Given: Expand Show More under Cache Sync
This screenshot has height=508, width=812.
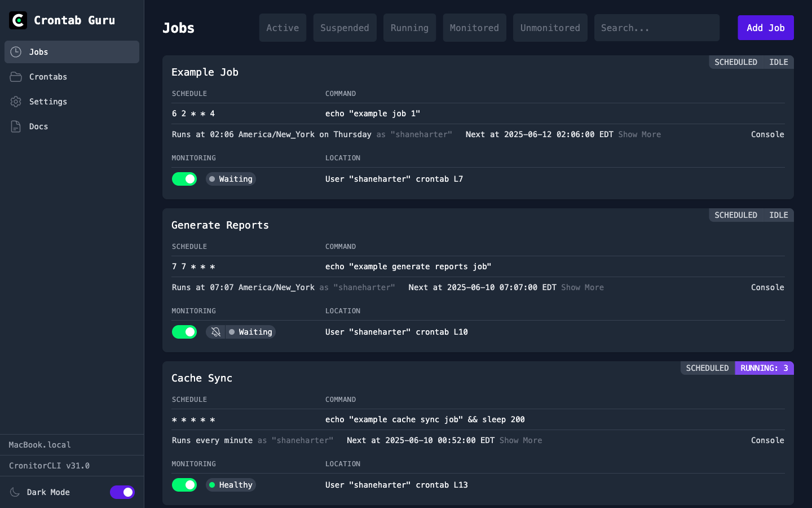Looking at the screenshot, I should tap(520, 440).
